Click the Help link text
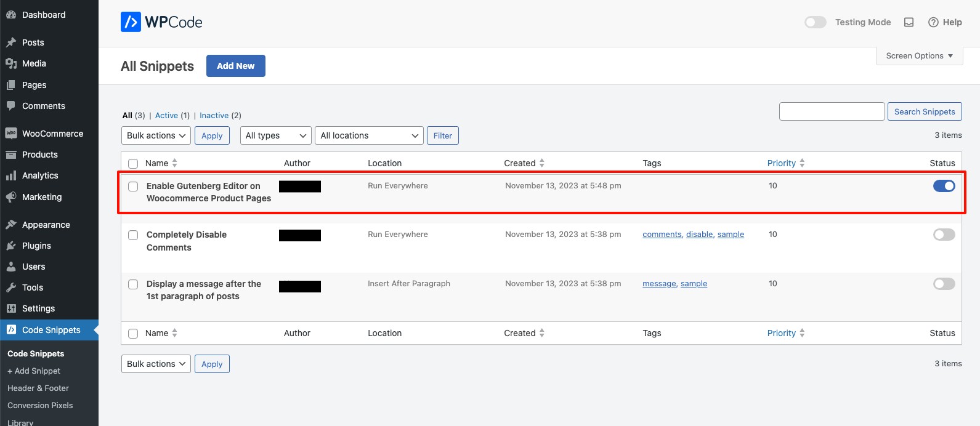Screen dimensions: 980x426 tap(952, 22)
